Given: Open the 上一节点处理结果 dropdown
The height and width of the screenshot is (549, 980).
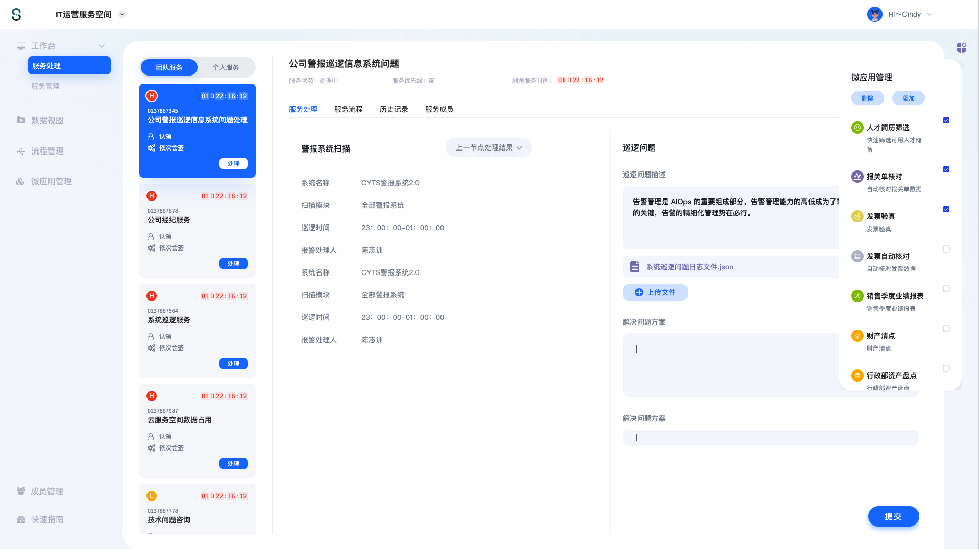Looking at the screenshot, I should pyautogui.click(x=488, y=147).
